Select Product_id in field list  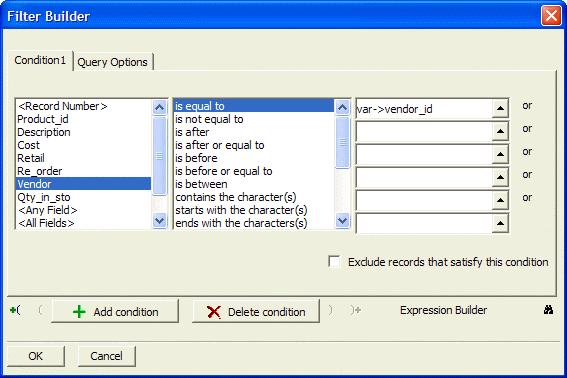(84, 119)
